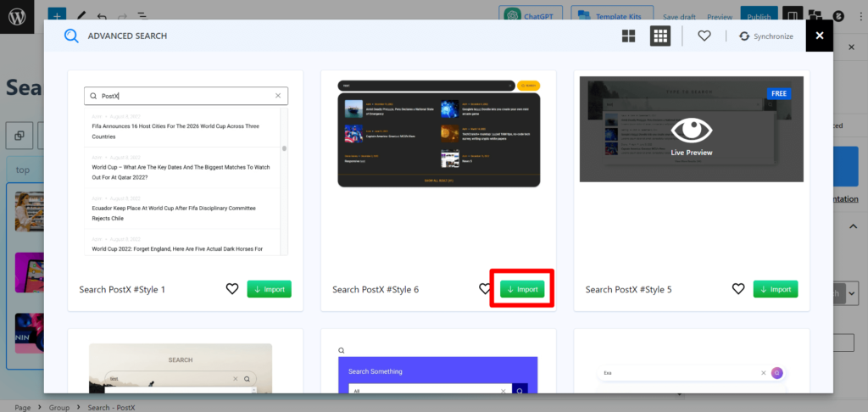Favorite Search PostX #Style 6
This screenshot has width=868, height=412.
click(484, 289)
